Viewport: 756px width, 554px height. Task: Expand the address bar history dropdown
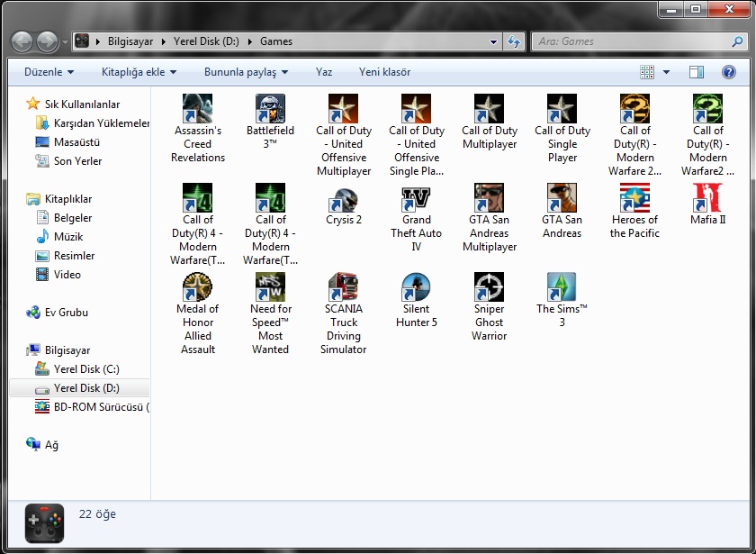coord(493,42)
